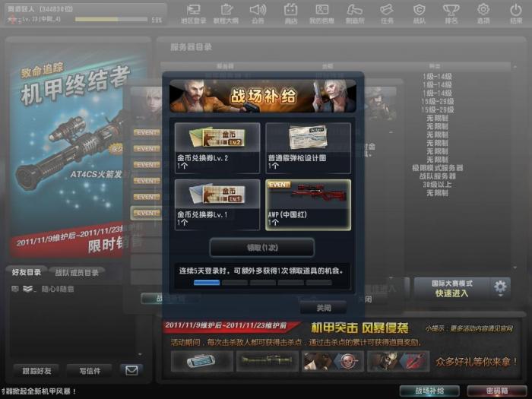
Task: Open the 商店 shop icon
Action: [x=291, y=14]
